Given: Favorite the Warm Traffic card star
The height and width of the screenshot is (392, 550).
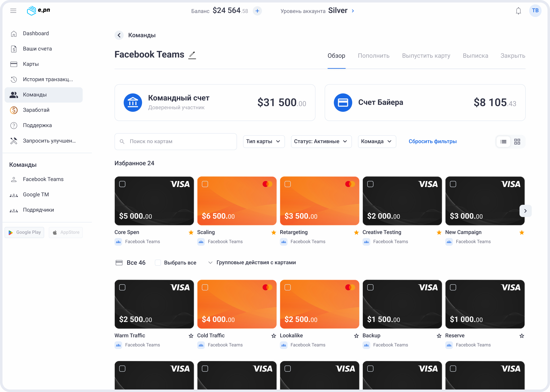Looking at the screenshot, I should [191, 336].
